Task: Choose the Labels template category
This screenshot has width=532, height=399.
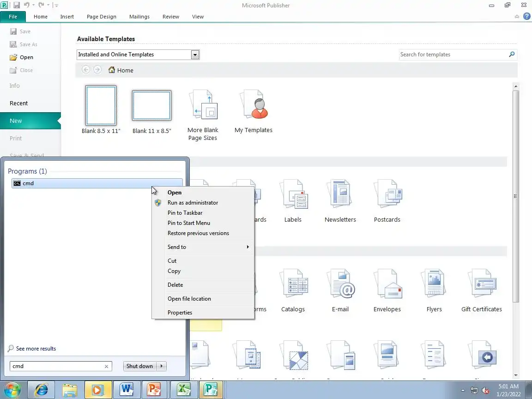Action: [x=293, y=201]
